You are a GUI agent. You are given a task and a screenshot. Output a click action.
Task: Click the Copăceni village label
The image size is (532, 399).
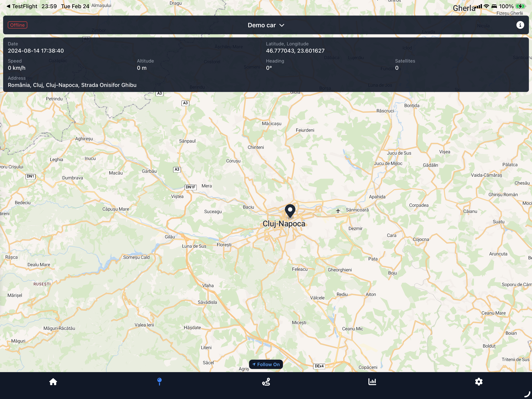point(368,367)
